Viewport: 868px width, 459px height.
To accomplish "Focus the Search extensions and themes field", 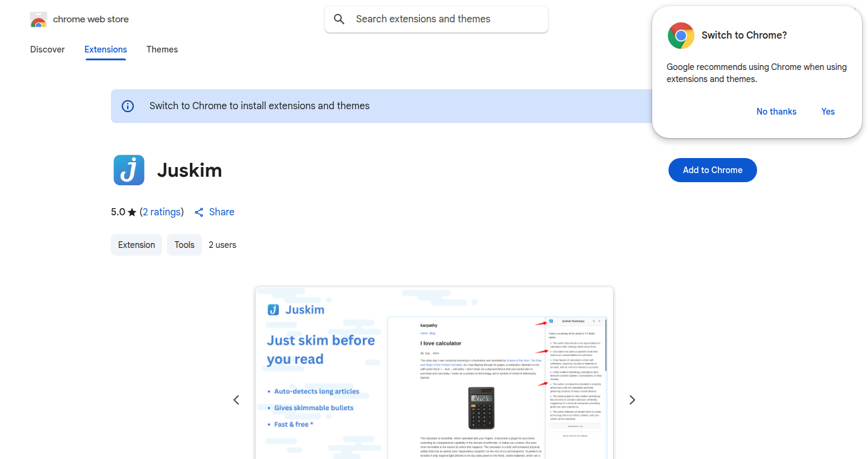I will tap(436, 19).
